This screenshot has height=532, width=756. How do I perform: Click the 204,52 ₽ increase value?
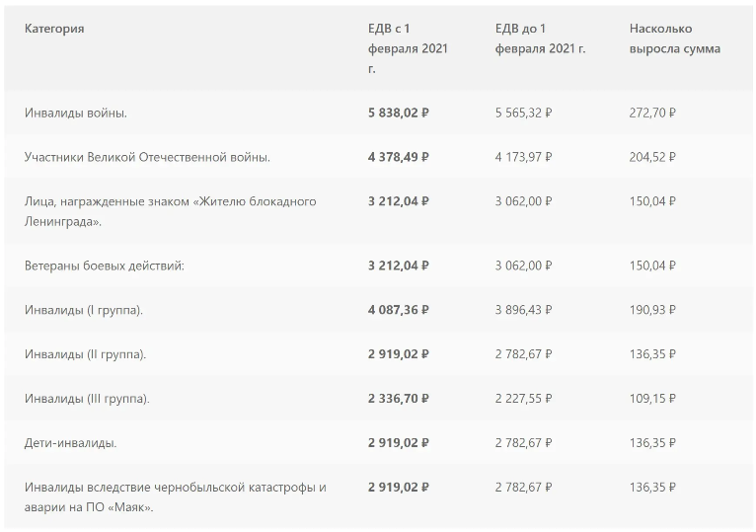tap(651, 157)
